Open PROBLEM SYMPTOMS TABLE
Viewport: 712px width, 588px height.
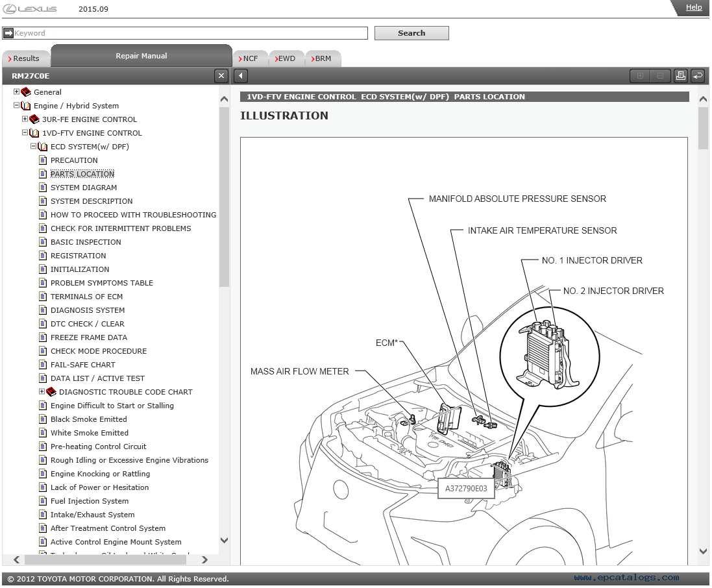102,283
